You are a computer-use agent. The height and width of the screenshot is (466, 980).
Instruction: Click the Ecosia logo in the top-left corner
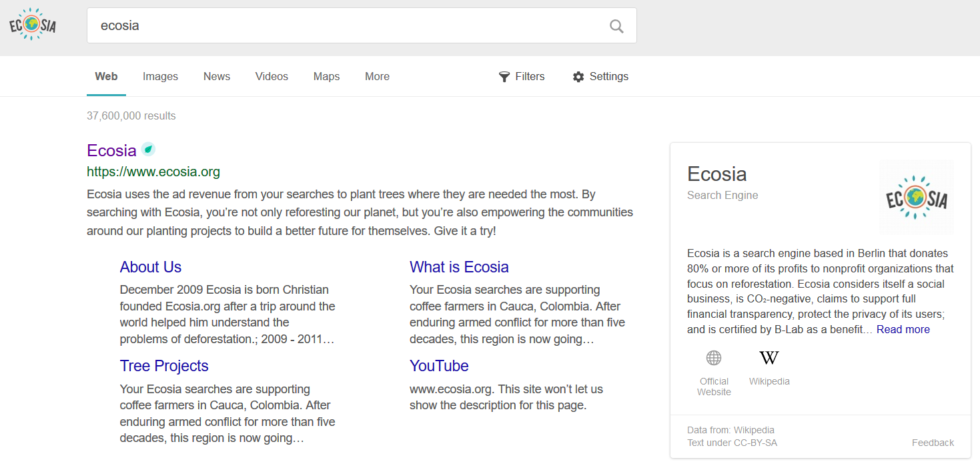click(x=31, y=24)
